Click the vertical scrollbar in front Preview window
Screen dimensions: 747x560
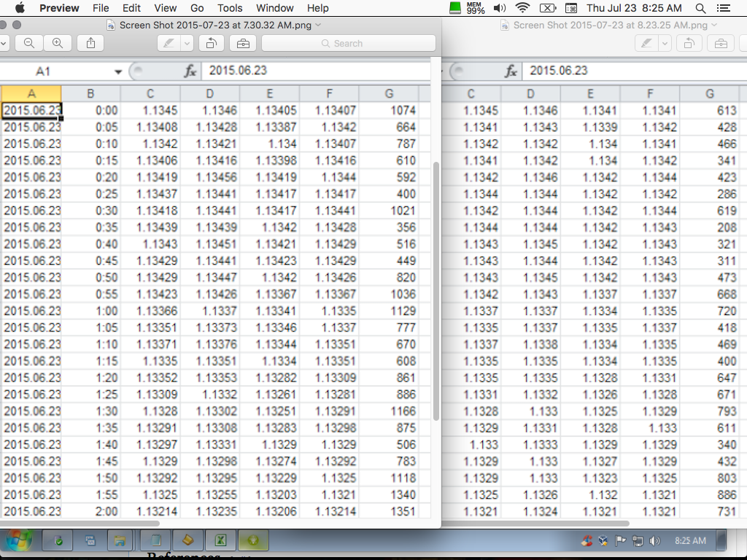click(436, 291)
